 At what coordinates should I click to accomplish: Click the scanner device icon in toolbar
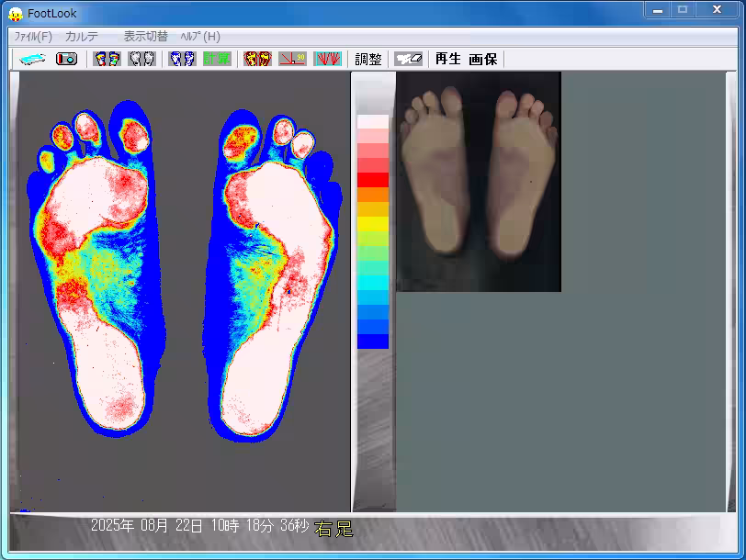[x=32, y=59]
